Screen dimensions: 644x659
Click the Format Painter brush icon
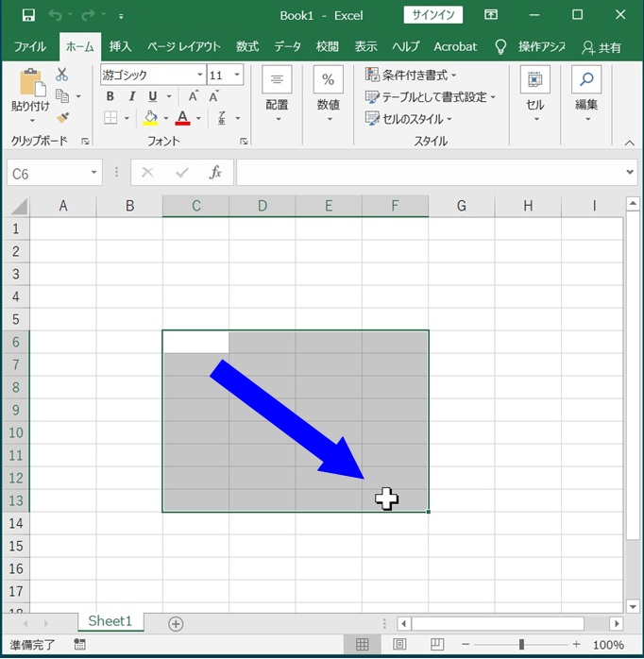click(62, 118)
